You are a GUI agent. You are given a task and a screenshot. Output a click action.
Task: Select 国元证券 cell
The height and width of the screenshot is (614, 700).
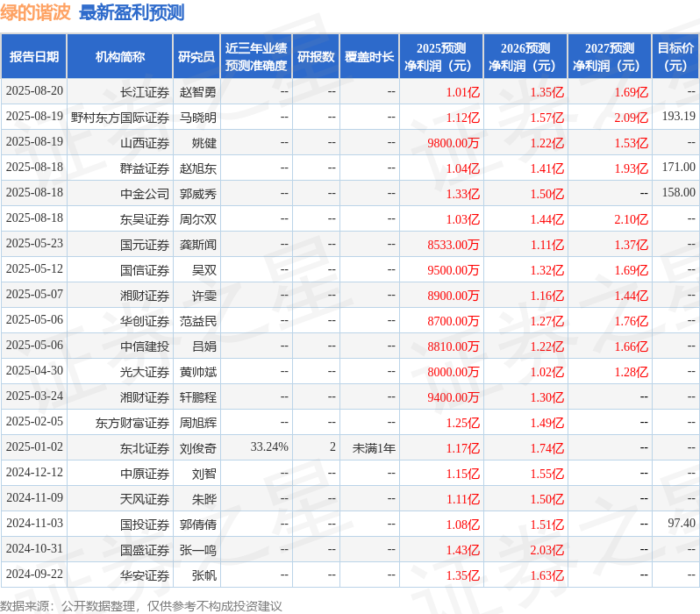(x=145, y=245)
